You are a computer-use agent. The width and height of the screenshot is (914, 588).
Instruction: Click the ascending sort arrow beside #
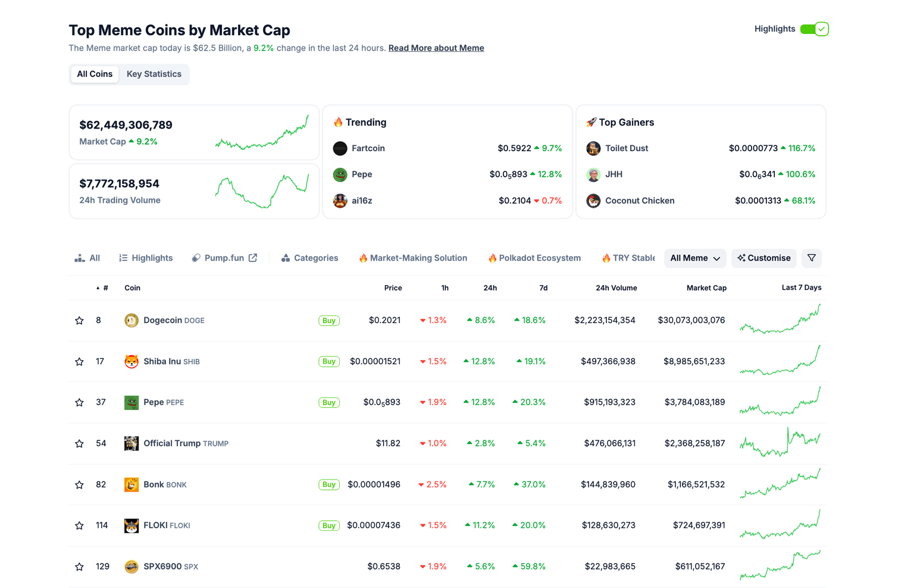point(98,287)
